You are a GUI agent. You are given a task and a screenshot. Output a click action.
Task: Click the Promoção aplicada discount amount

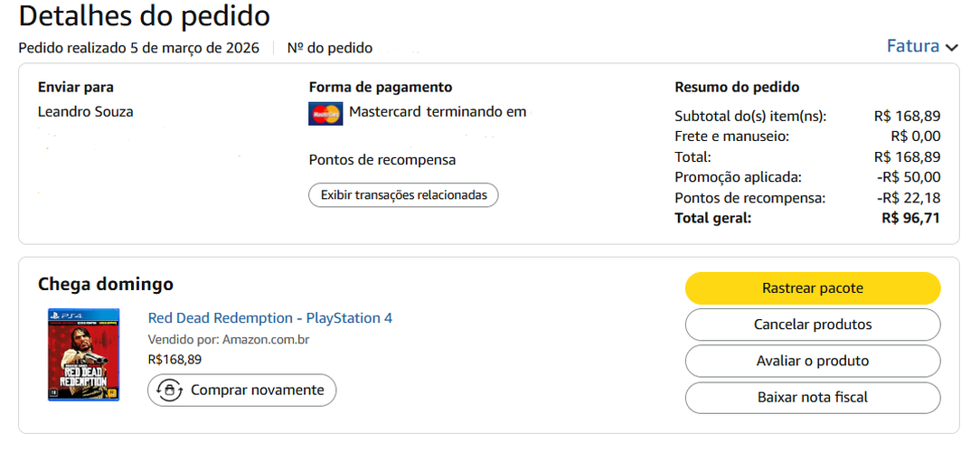(x=909, y=177)
